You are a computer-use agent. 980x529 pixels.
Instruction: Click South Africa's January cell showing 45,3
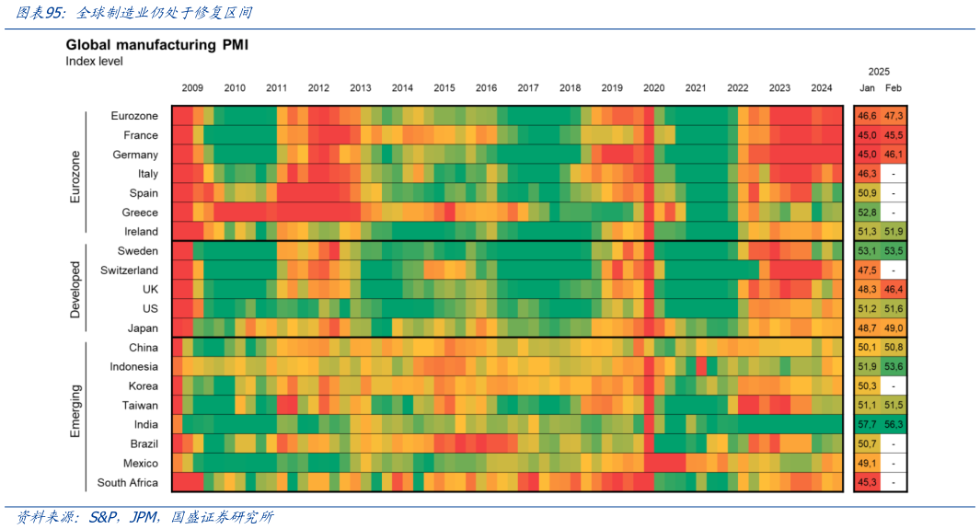tap(867, 483)
